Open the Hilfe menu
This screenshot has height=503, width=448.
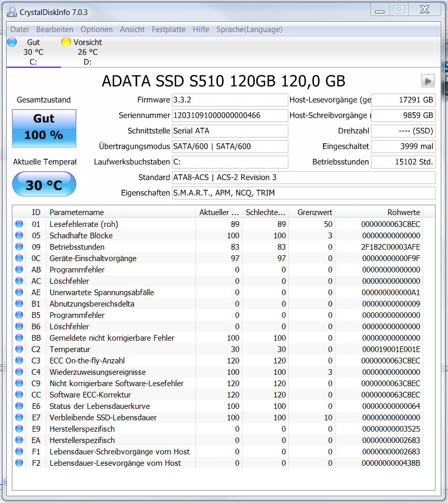(x=201, y=29)
